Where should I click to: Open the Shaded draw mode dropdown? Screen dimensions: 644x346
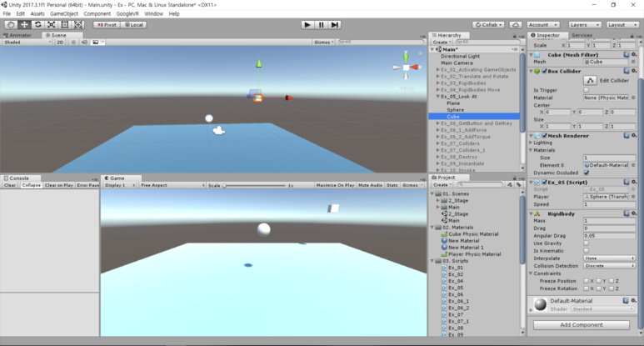pyautogui.click(x=27, y=43)
